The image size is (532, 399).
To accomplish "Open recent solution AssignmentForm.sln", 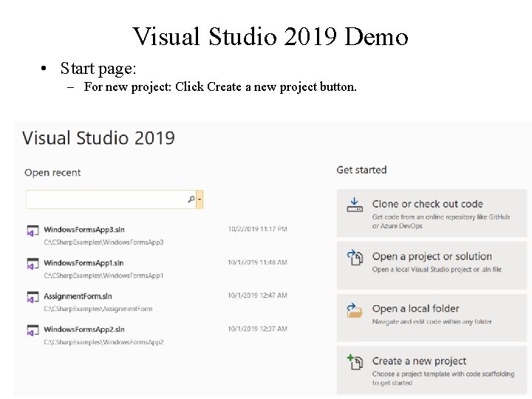I will [x=78, y=296].
